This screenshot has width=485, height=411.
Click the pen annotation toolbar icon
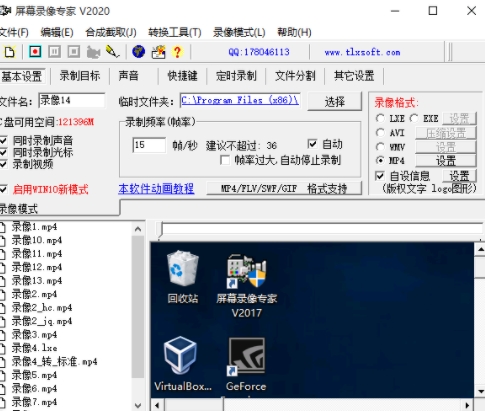112,52
